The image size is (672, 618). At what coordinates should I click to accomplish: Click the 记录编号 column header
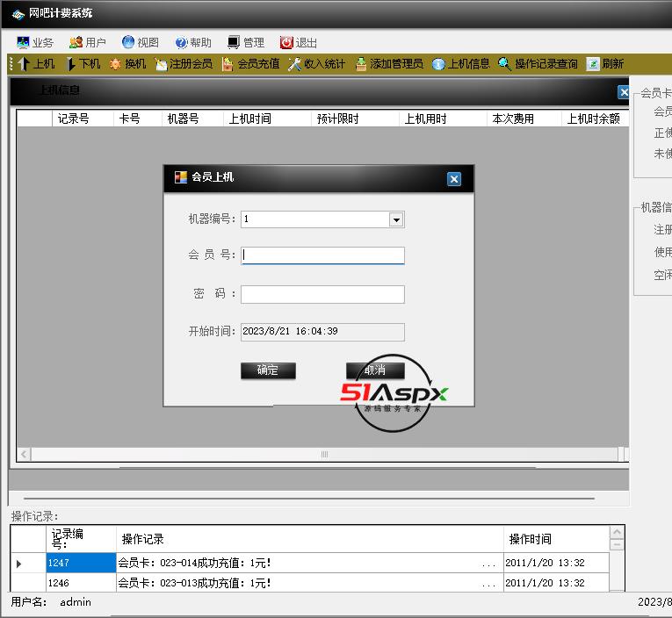click(x=81, y=539)
